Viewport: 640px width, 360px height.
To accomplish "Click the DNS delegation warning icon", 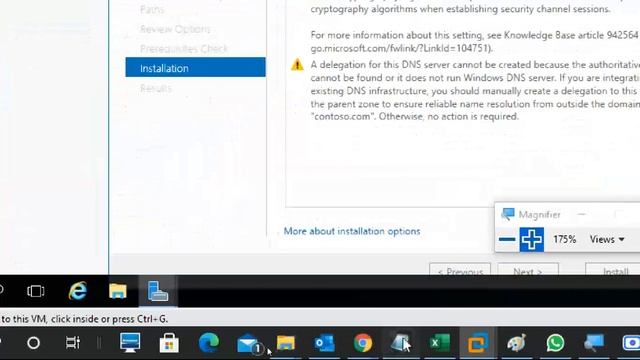I will click(297, 64).
